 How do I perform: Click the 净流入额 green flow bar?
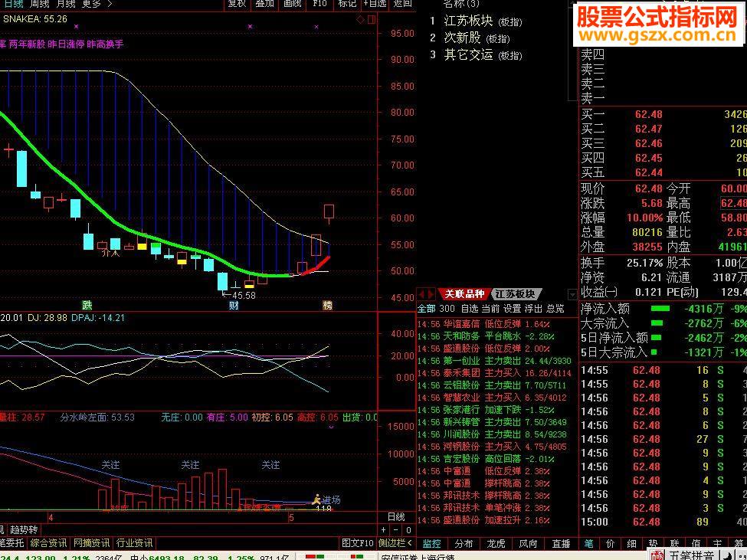pos(660,309)
